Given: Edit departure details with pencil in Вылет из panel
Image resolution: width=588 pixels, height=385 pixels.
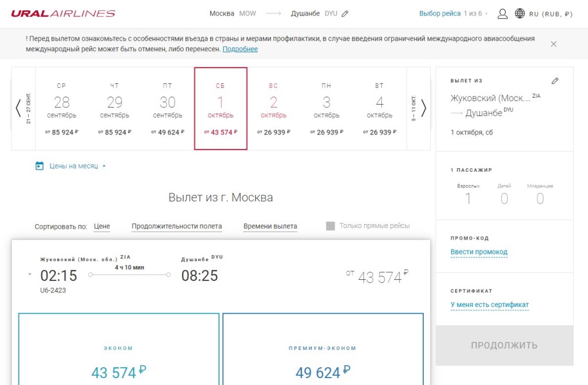Looking at the screenshot, I should click(555, 81).
